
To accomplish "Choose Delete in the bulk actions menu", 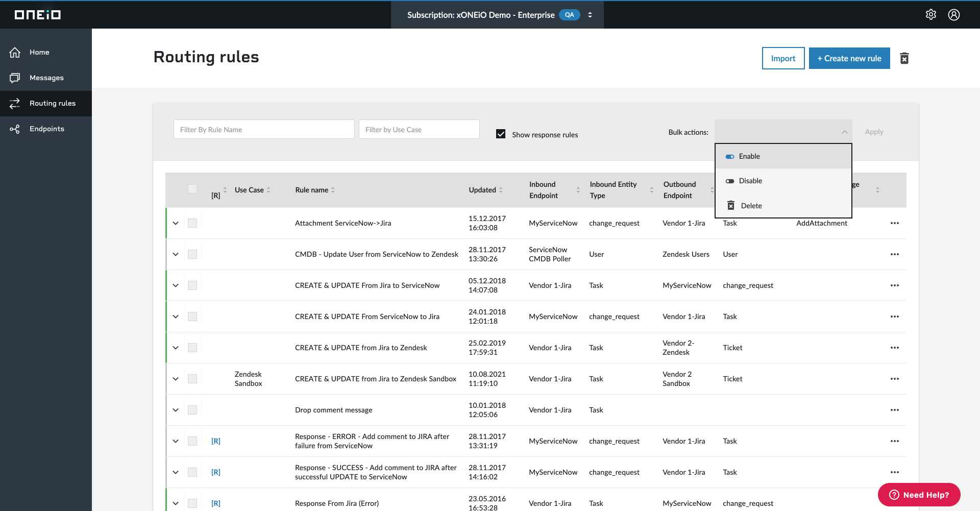I will [x=783, y=206].
